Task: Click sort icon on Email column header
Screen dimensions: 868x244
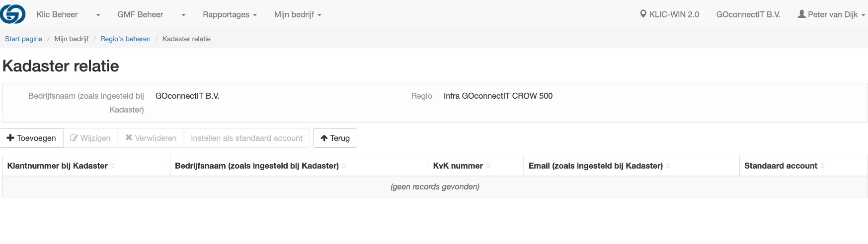Action: coord(668,166)
